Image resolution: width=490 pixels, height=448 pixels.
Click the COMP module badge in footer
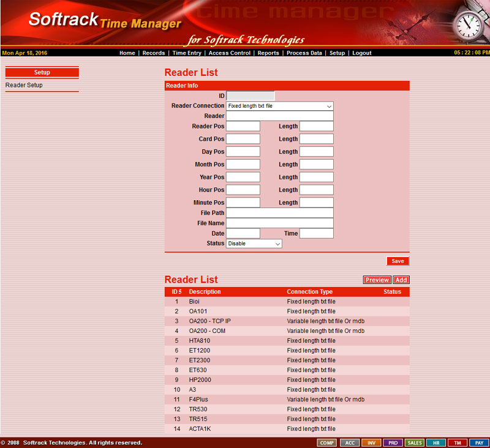tap(327, 442)
